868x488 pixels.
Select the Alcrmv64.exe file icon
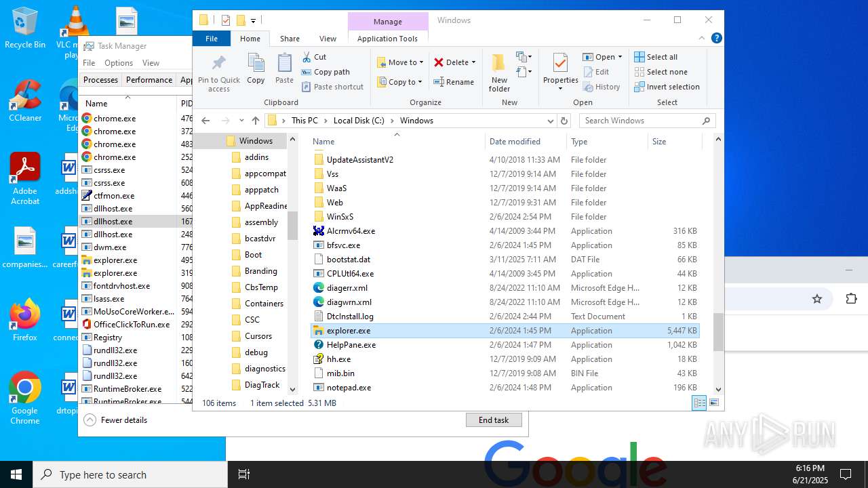point(319,231)
